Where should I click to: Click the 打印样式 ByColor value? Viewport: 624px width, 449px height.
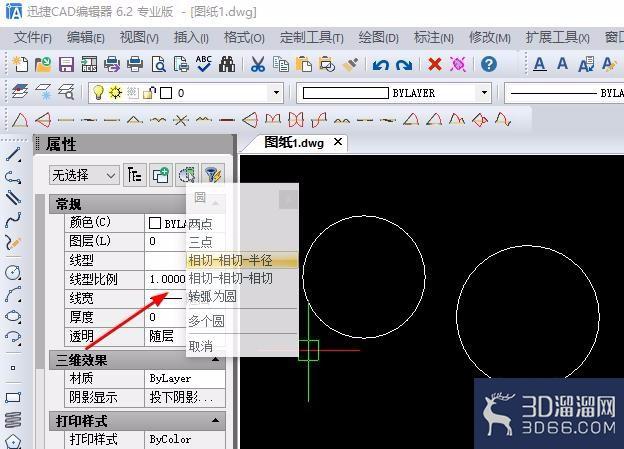185,439
